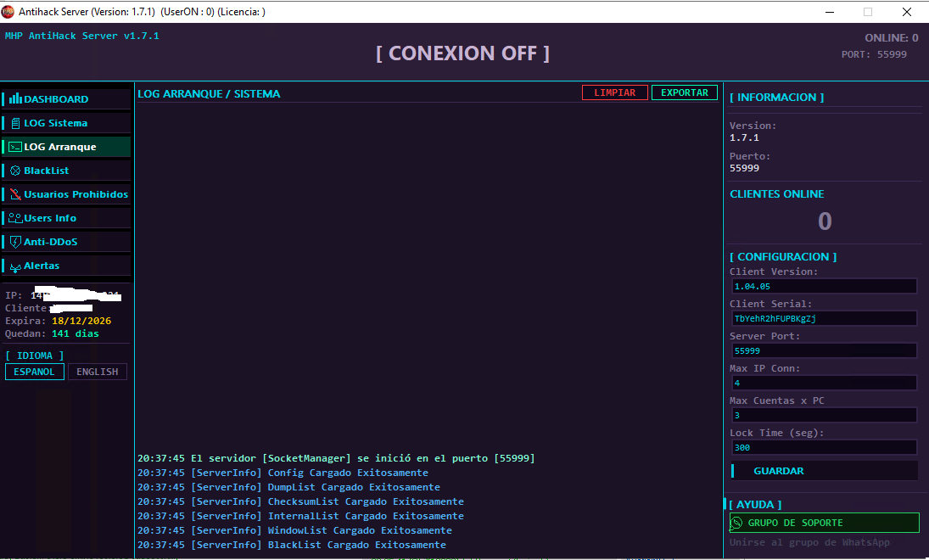Click the Client Serial input field
Viewport: 929px width, 560px height.
point(824,318)
